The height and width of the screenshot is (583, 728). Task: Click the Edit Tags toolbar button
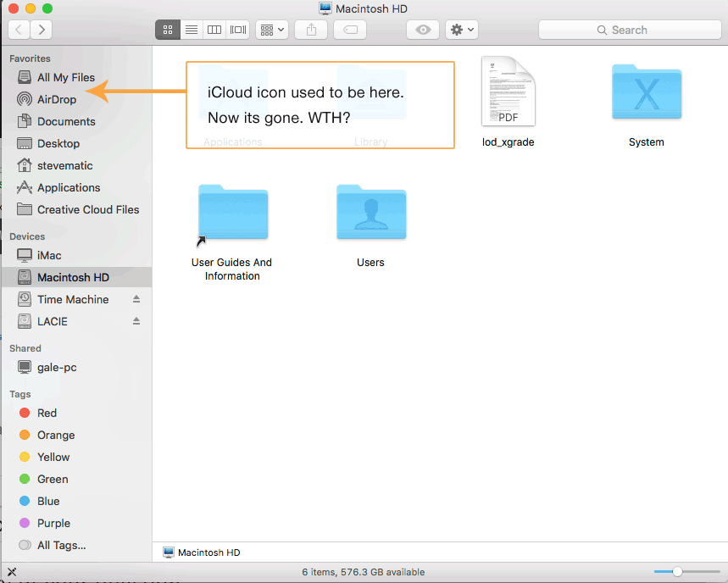pyautogui.click(x=350, y=30)
